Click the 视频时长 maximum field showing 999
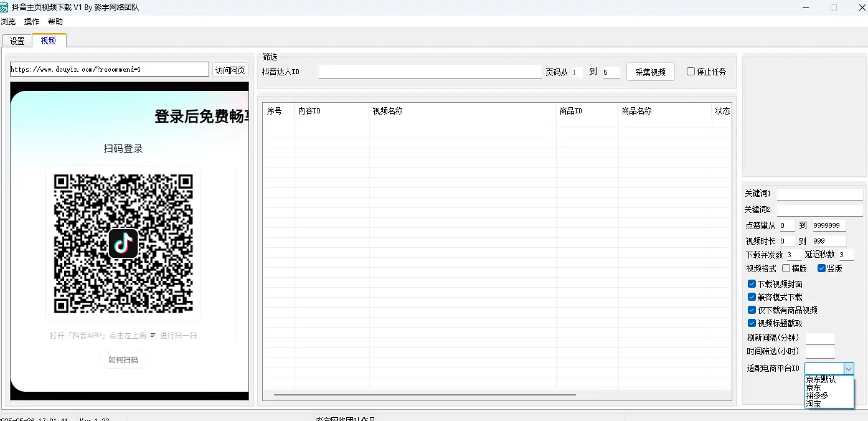 click(x=829, y=241)
